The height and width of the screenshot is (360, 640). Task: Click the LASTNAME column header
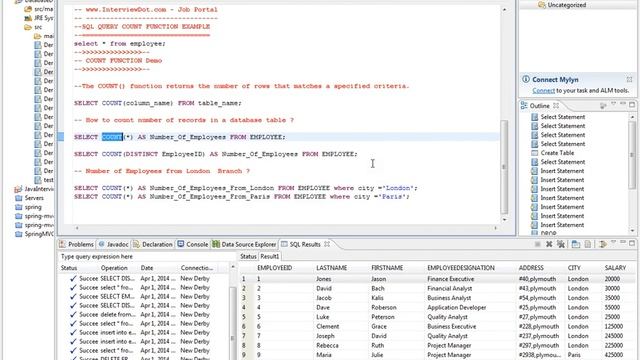331,268
